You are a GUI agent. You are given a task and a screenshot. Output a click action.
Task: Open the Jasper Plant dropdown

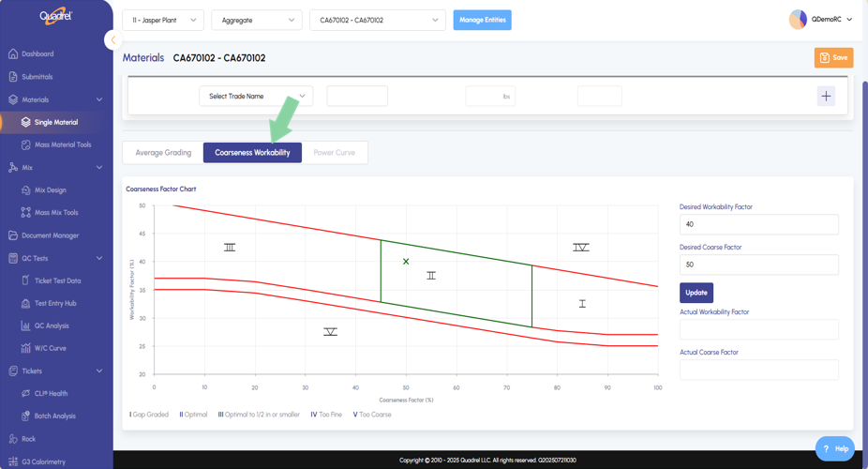pos(163,20)
